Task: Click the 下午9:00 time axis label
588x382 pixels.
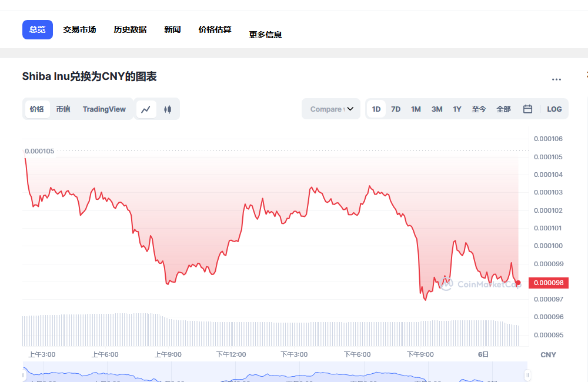Action: [420, 354]
